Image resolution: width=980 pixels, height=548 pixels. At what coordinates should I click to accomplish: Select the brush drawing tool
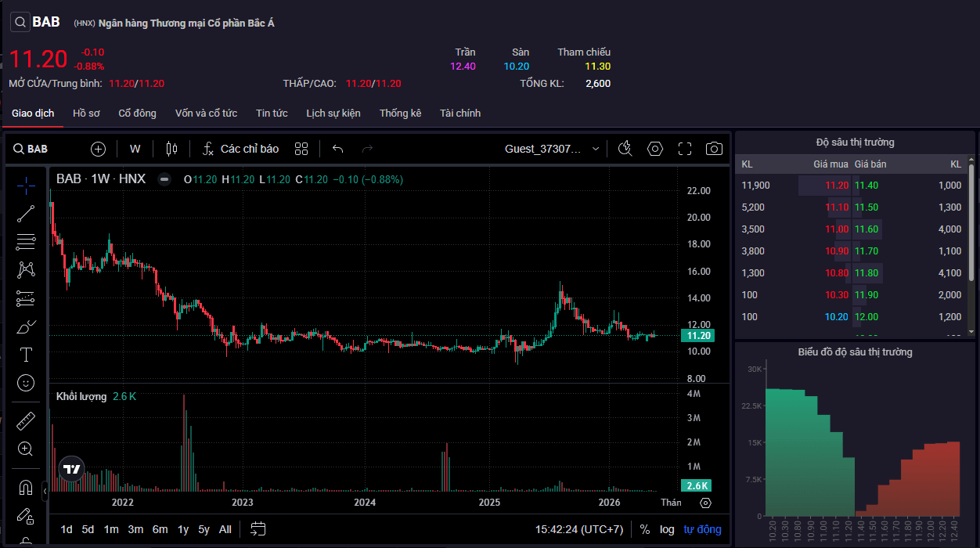tap(26, 326)
